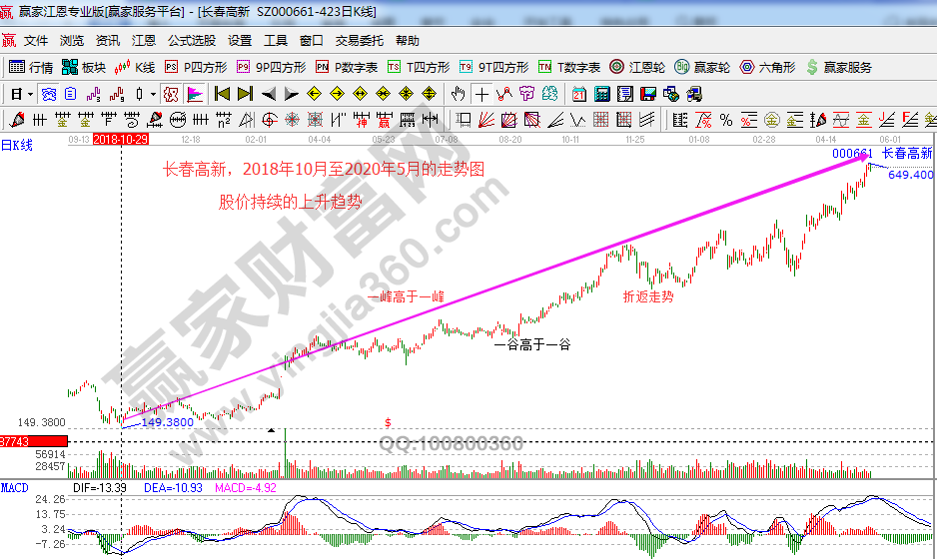Select the Gann fan rays tool
937x560 pixels.
click(486, 120)
